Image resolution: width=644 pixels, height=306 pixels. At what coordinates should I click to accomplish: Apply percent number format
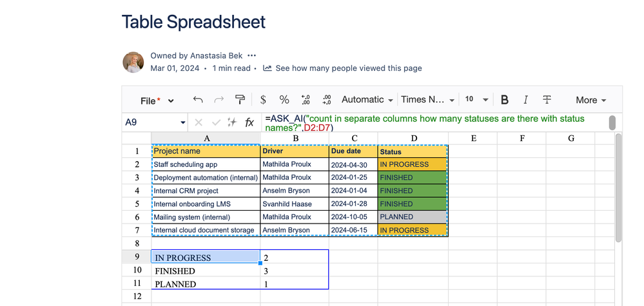click(x=284, y=100)
